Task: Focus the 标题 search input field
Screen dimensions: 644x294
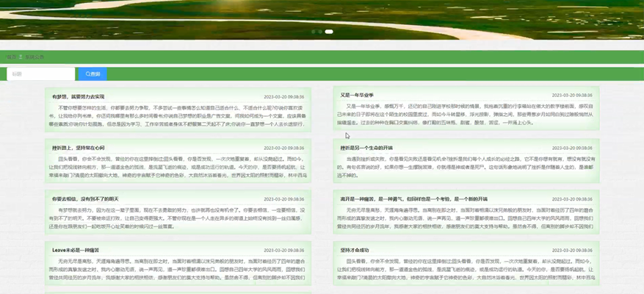Action: tap(40, 74)
